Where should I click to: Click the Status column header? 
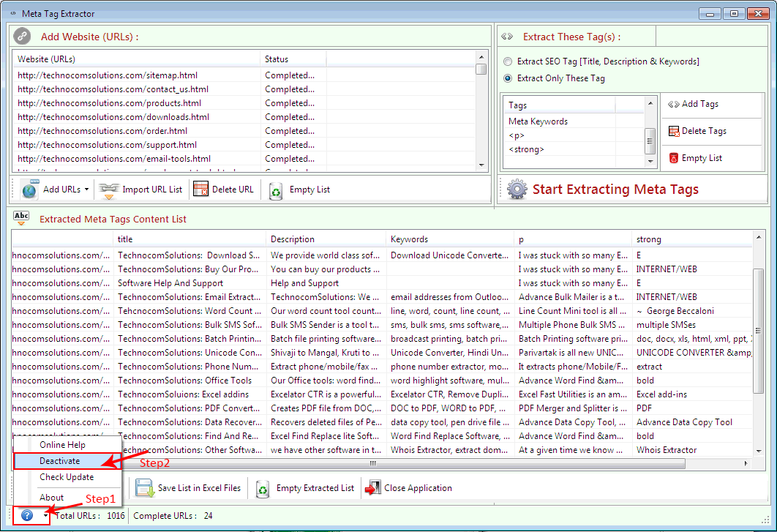click(293, 59)
